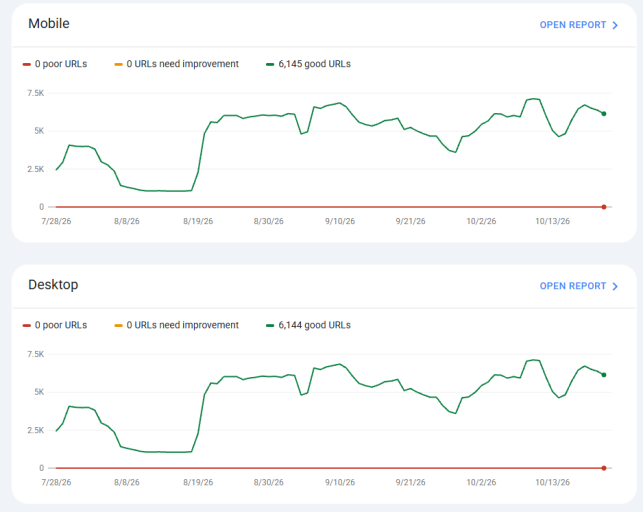This screenshot has height=512, width=643.
Task: Click green good-URLs swatch in Desktop legend
Action: point(270,325)
